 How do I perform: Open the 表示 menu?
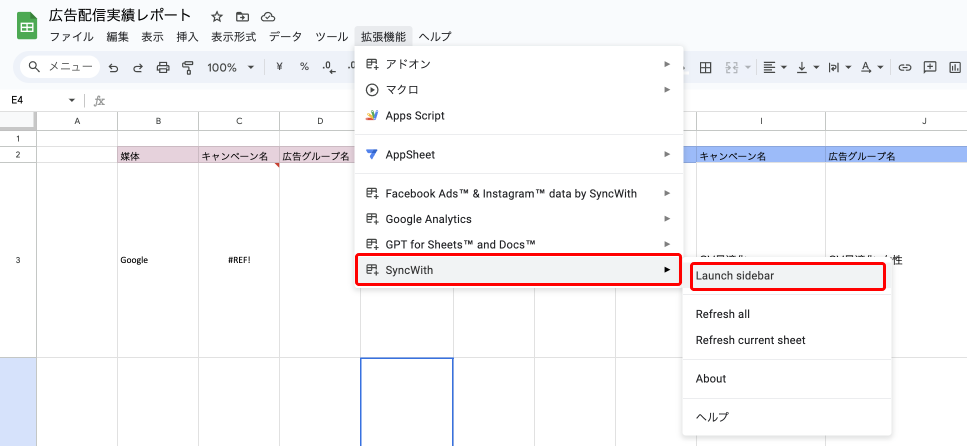[x=152, y=36]
